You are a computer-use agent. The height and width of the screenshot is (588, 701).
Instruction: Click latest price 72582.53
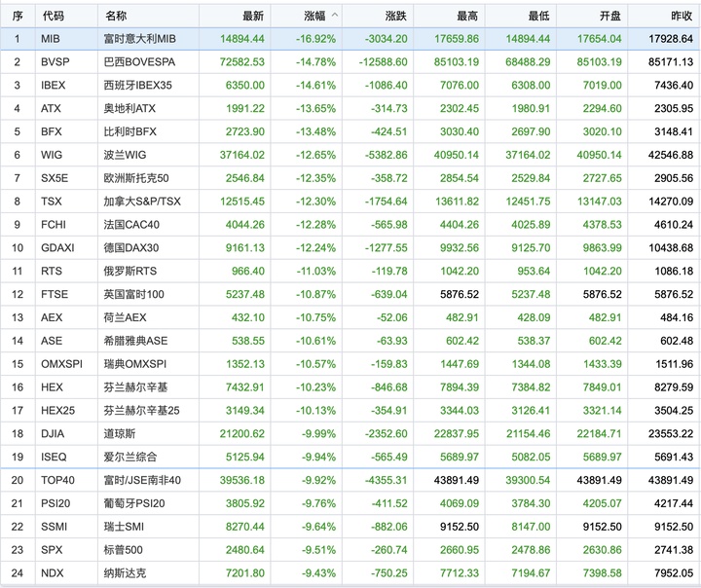241,61
